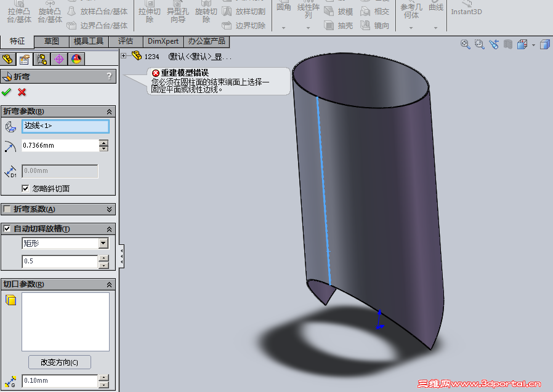Open the view orientation dropdown arrow
This screenshot has height=392, width=553.
[533, 45]
